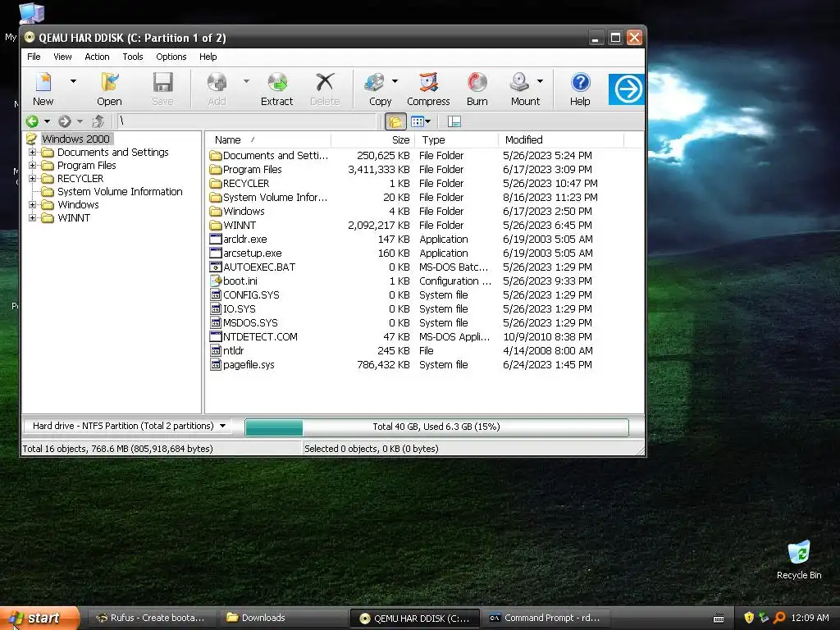840x630 pixels.
Task: Open the Back history dropdown arrow
Action: tap(47, 121)
